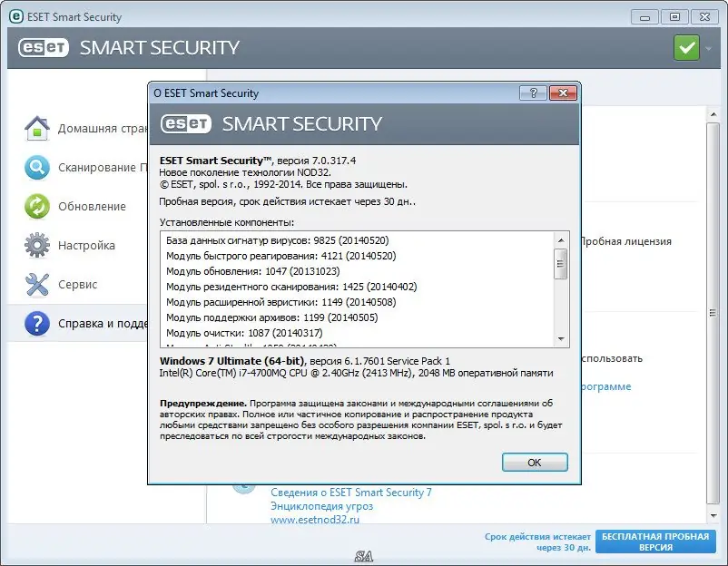Click the Сканирование ПК magnifier icon
The height and width of the screenshot is (566, 728).
point(36,167)
